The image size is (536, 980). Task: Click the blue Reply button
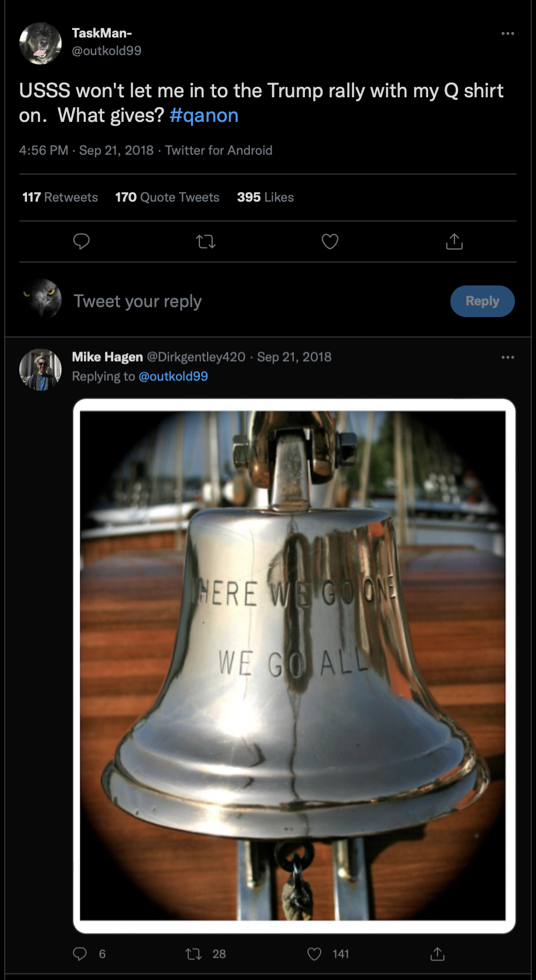(x=483, y=301)
